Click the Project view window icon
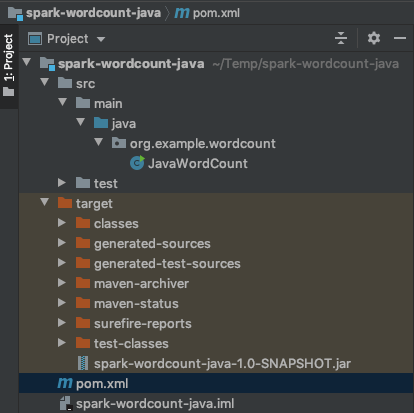The width and height of the screenshot is (414, 413). coord(35,39)
